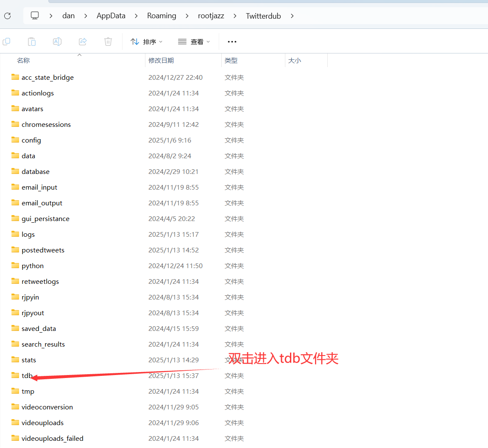488x448 pixels.
Task: Select the tdb folder
Action: coord(27,376)
